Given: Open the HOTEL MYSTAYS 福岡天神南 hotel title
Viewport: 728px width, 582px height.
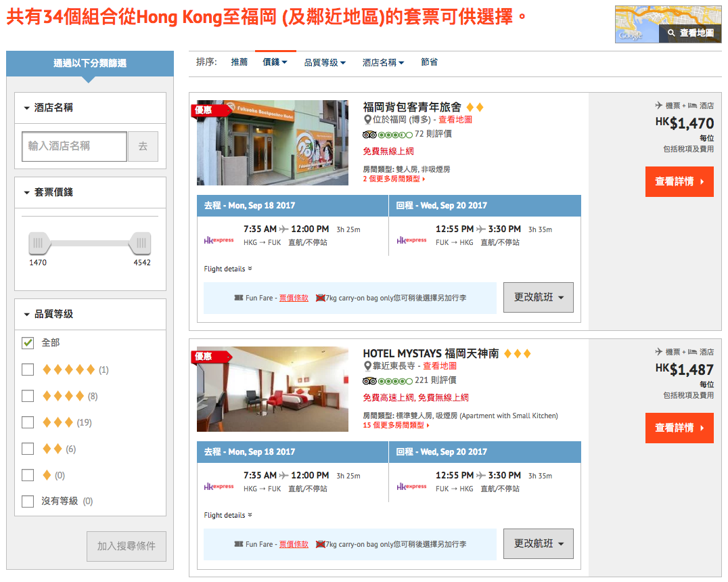Looking at the screenshot, I should (431, 353).
